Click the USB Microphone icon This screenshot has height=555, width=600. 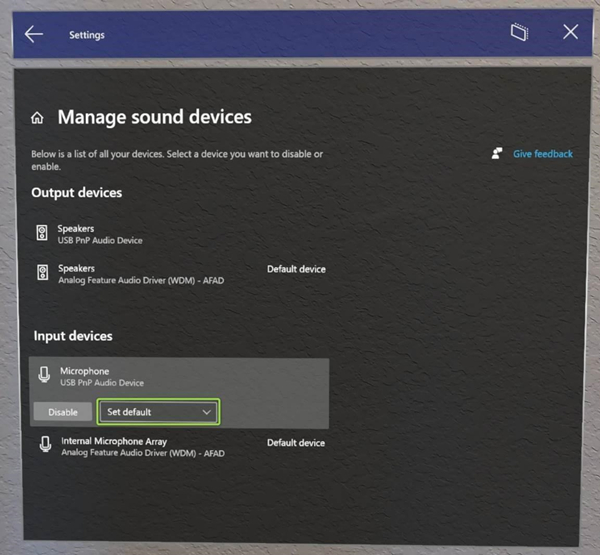point(44,376)
